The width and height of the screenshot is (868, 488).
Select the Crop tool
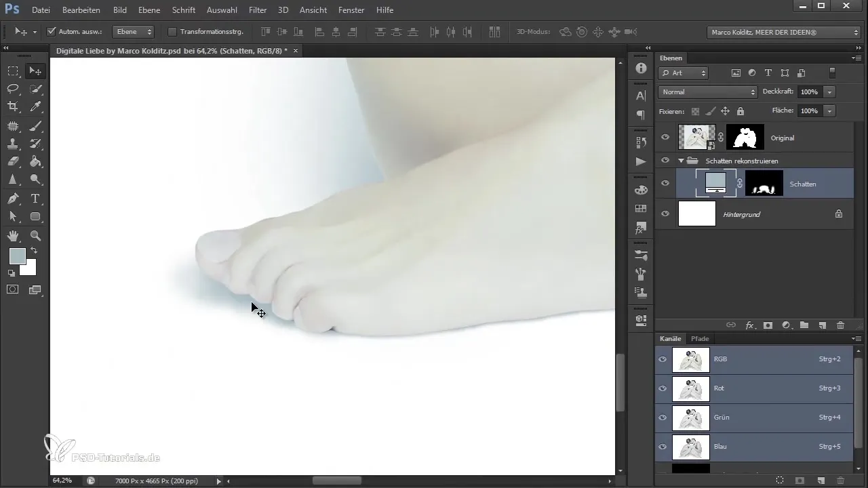pyautogui.click(x=13, y=106)
